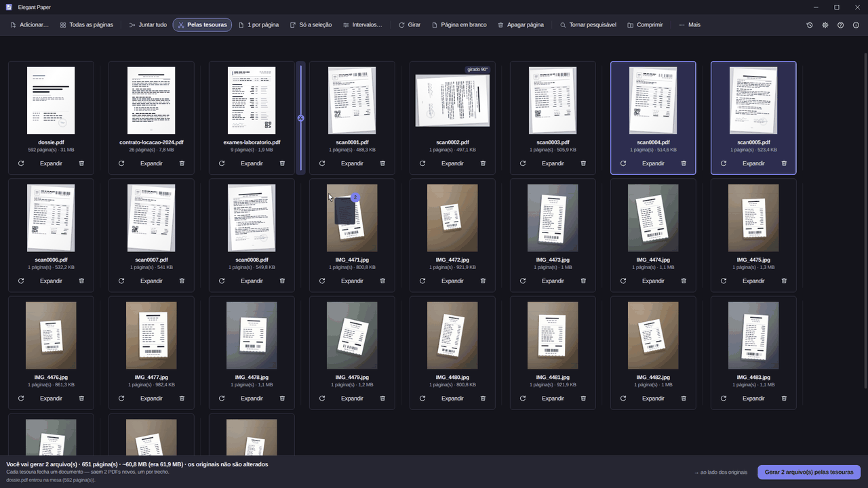The image size is (868, 488).
Task: Delete IMG_4472.jpg with trash icon
Action: click(x=483, y=281)
